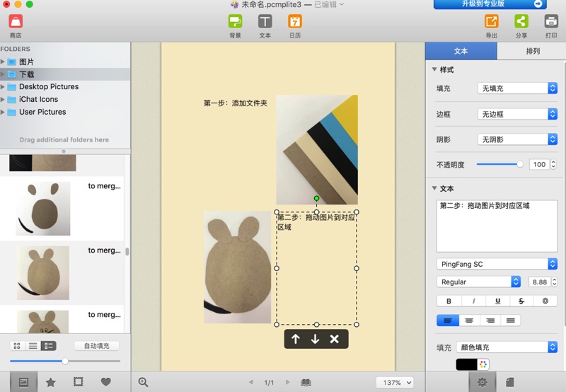Screen dimensions: 566x392
Task: Click the black text color swatch
Action: (x=466, y=364)
